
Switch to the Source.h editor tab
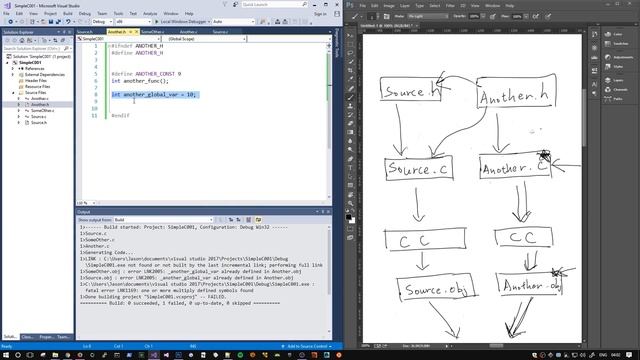[85, 32]
